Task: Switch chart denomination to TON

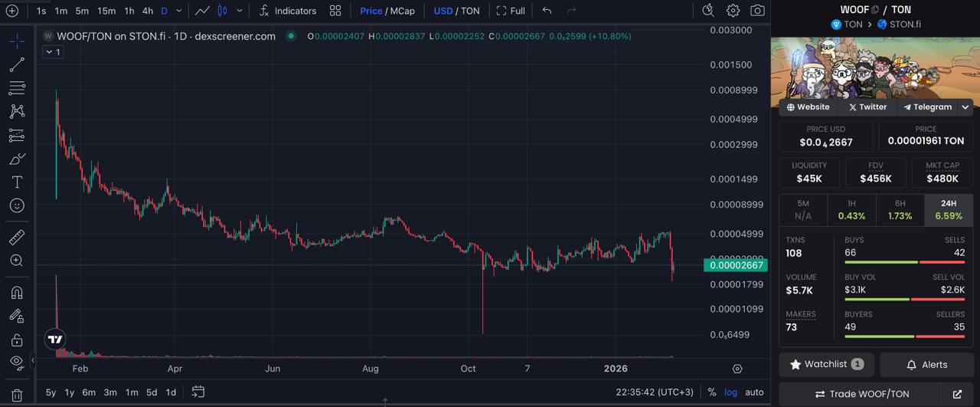Action: [470, 11]
